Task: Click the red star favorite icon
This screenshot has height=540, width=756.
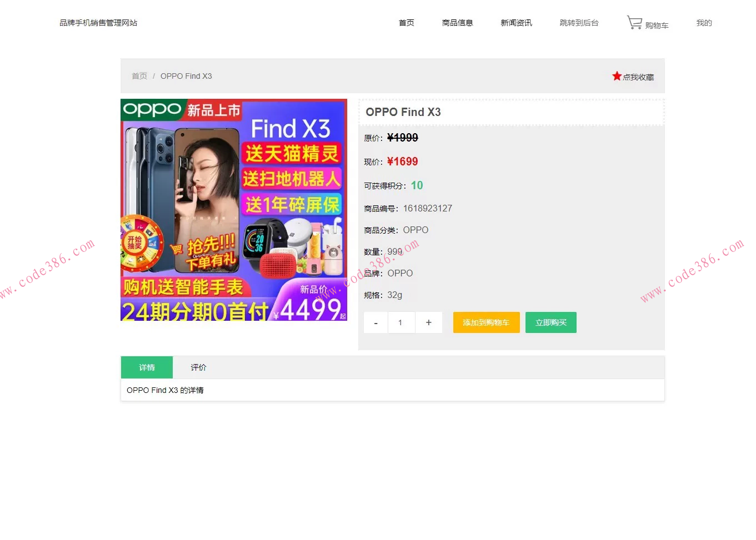Action: (617, 75)
